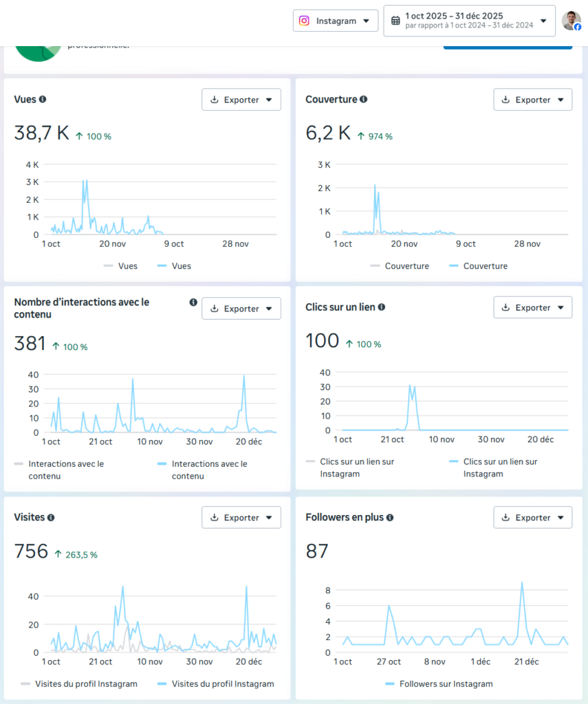Export the Followers en plus data
Image resolution: width=588 pixels, height=704 pixels.
tap(533, 518)
